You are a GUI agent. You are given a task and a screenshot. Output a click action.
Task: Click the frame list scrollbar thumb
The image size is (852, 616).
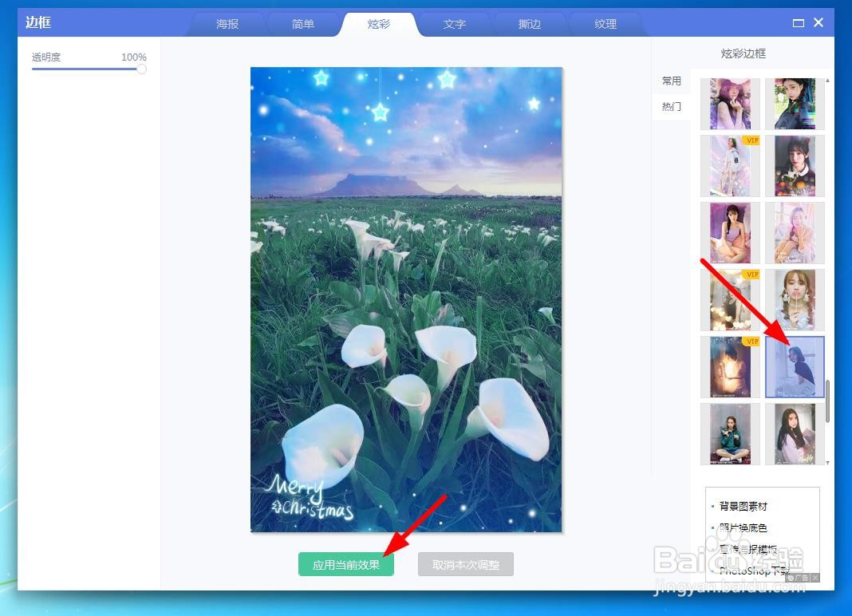[x=827, y=401]
